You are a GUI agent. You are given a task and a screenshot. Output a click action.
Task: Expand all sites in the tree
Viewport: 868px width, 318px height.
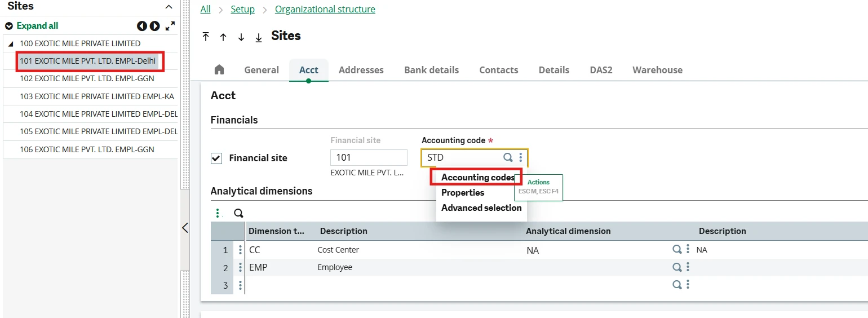[32, 26]
